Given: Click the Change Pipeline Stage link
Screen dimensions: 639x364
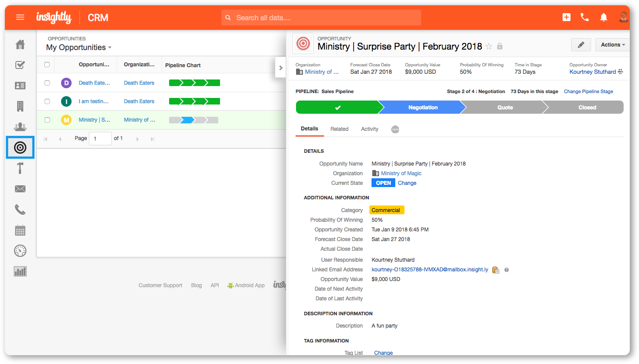Looking at the screenshot, I should click(588, 91).
